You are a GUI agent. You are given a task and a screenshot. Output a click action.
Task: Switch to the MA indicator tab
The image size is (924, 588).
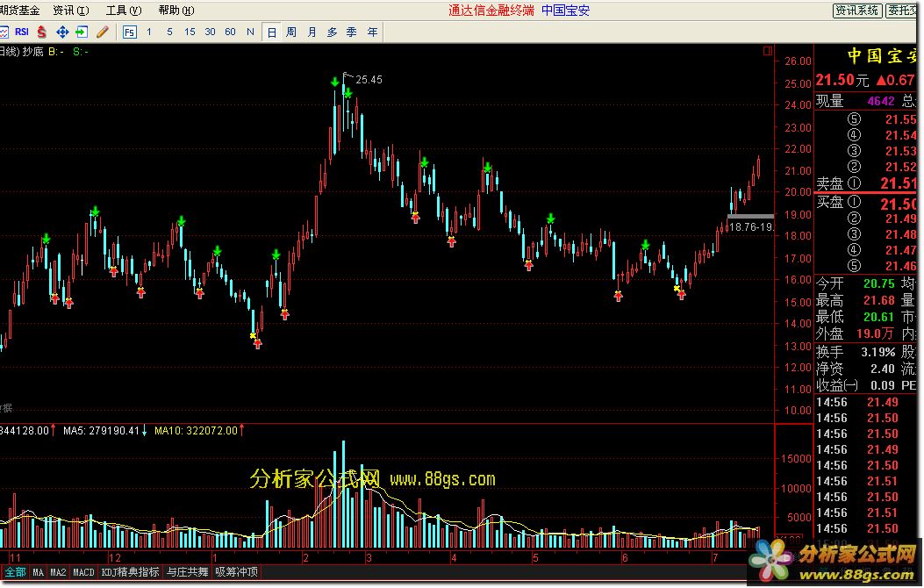39,571
